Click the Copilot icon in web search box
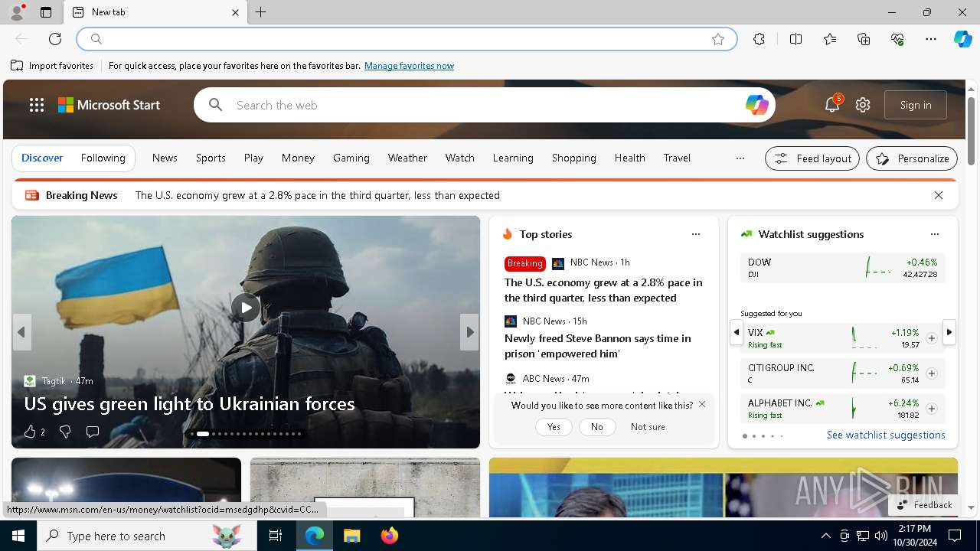Screen dimensions: 980x551 click(x=756, y=105)
